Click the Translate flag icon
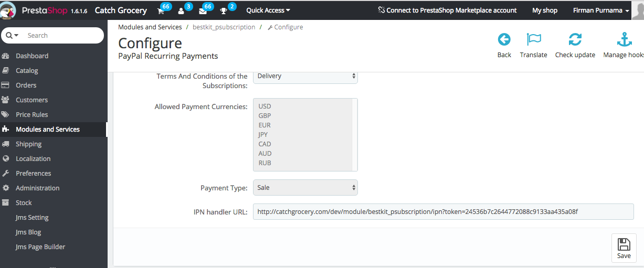Viewport: 644px width, 268px height. (x=534, y=39)
